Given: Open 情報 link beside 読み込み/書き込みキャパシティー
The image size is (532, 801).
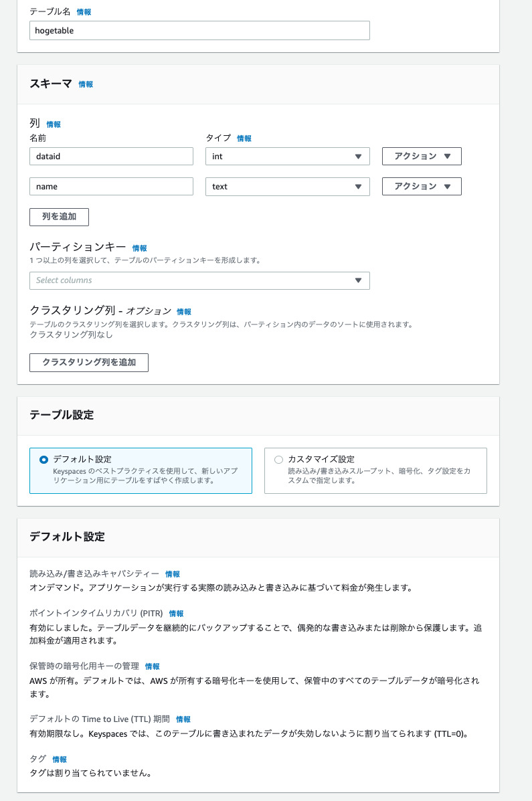Looking at the screenshot, I should 173,574.
